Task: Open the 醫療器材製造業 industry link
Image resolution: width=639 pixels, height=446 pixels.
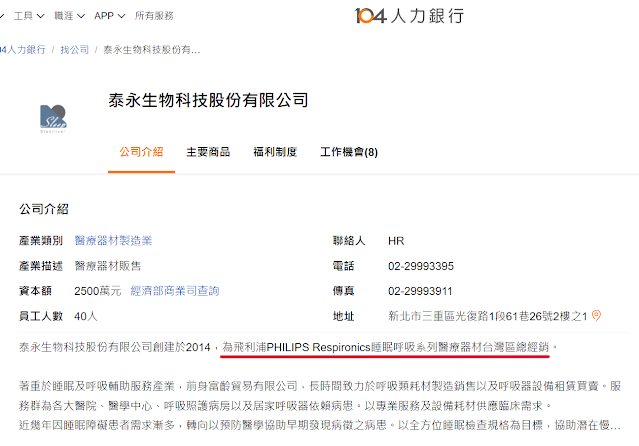Action: [113, 241]
